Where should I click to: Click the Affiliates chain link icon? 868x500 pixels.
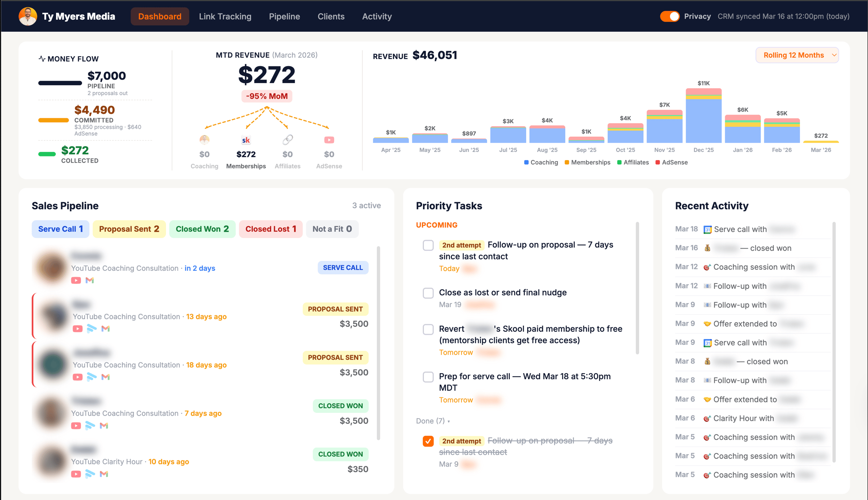pyautogui.click(x=288, y=140)
